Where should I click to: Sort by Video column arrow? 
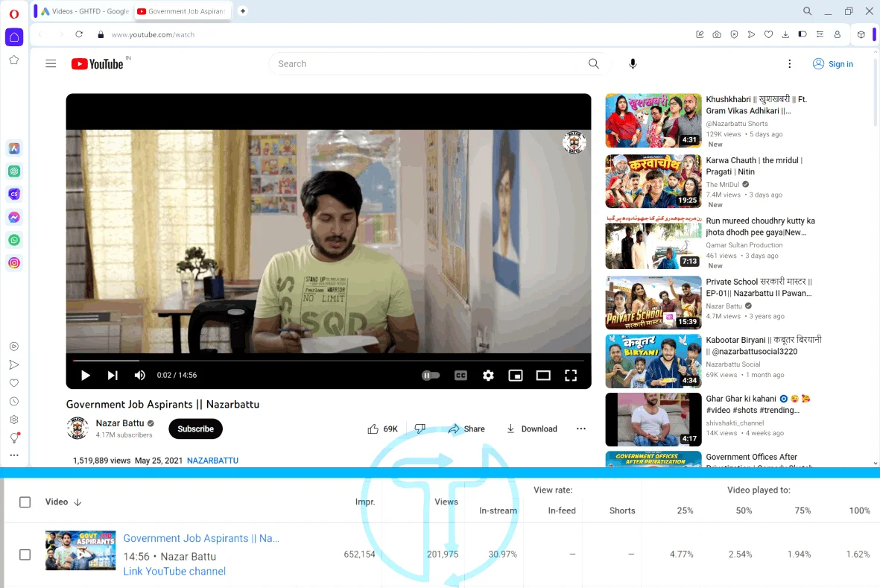77,502
